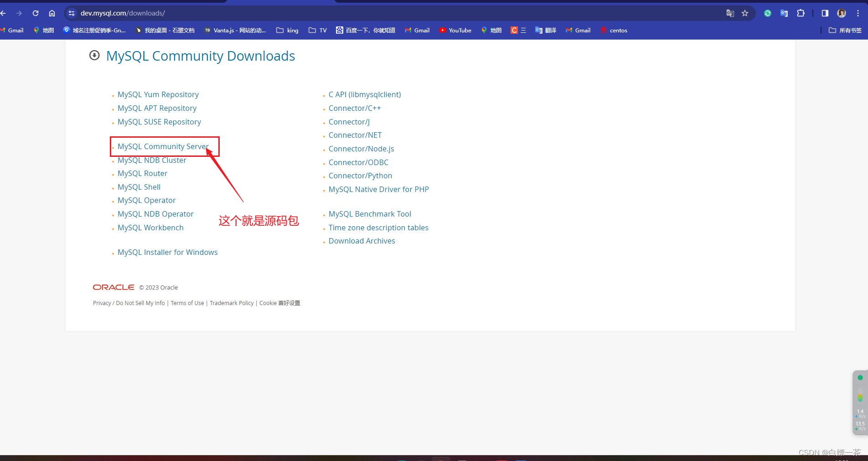This screenshot has height=461, width=868.
Task: Click the green dot on the network speed widget
Action: point(860,378)
